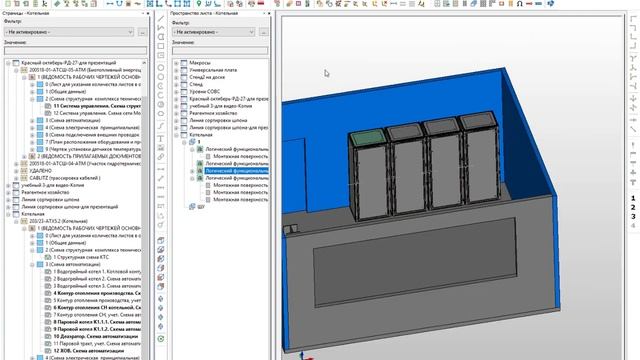Viewport: 640px width, 360px height.
Task: Select the Line drawing tool in vertical toolbar
Action: [161, 19]
